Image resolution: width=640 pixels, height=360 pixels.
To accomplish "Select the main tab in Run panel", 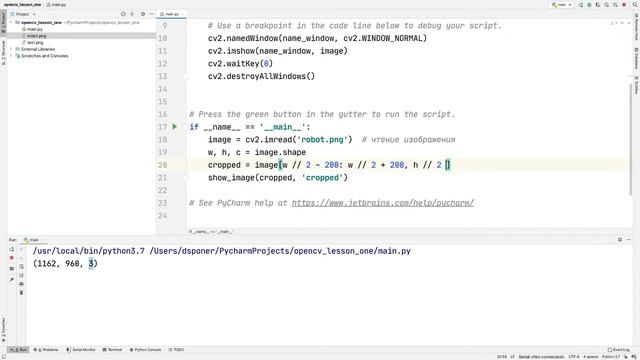I will (x=33, y=240).
